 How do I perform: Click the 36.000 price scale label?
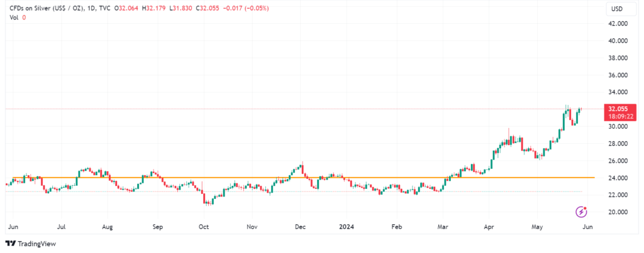pyautogui.click(x=617, y=75)
